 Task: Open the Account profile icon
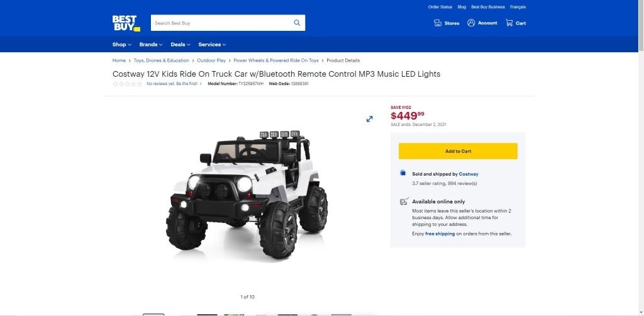471,23
